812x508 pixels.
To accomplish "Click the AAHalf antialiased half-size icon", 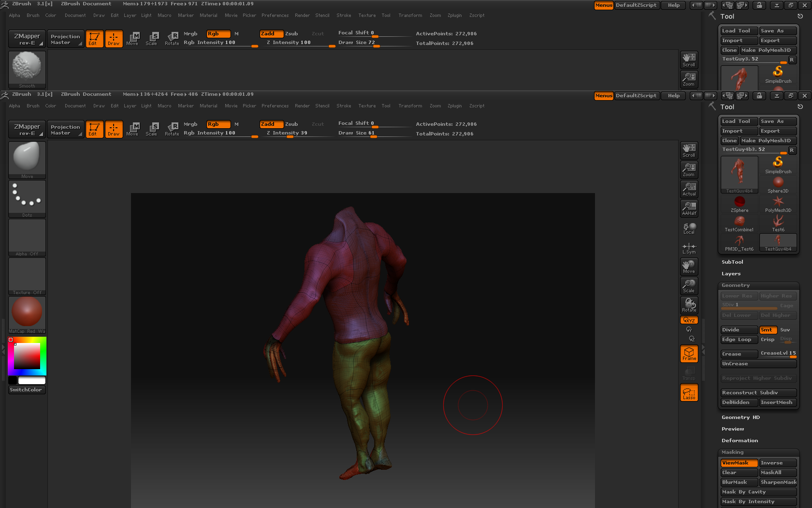I will point(689,208).
